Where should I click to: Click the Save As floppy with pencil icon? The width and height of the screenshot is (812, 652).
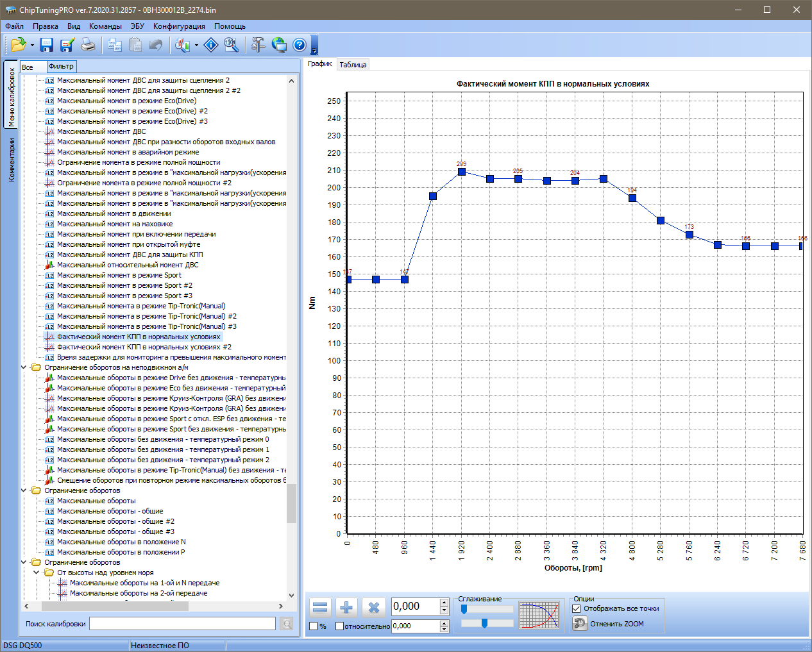pos(67,45)
